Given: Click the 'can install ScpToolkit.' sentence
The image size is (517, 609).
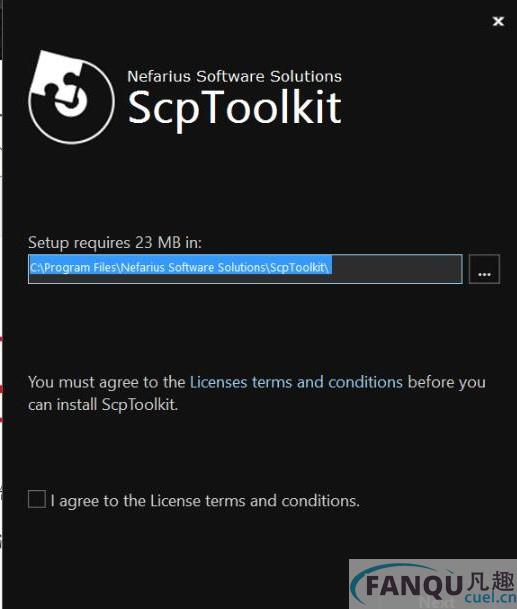Looking at the screenshot, I should coord(103,405).
